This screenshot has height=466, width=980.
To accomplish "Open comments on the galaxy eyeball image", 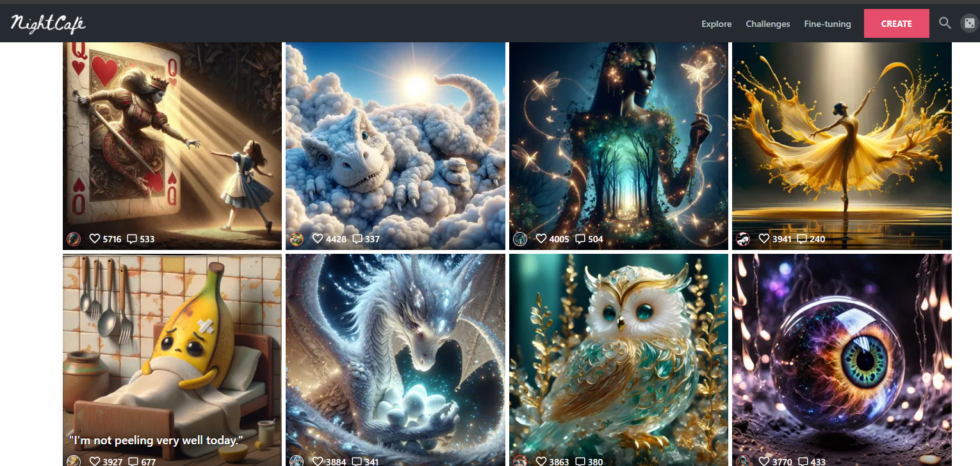I will [802, 461].
